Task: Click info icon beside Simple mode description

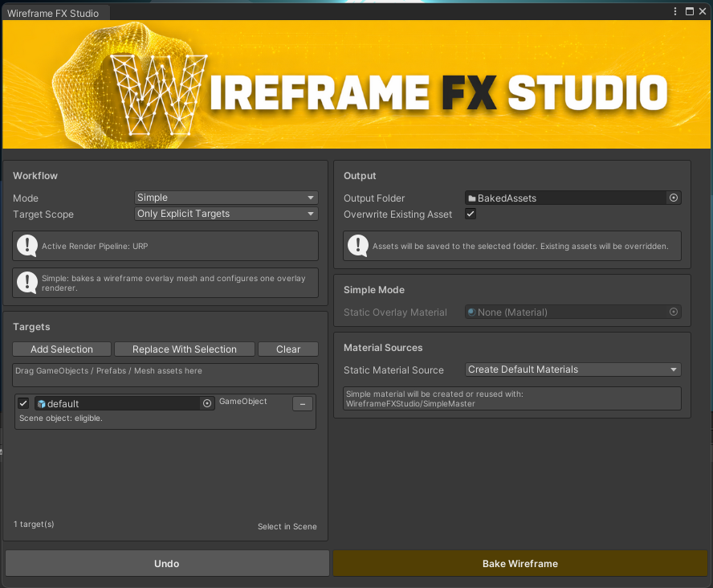Action: [x=27, y=283]
